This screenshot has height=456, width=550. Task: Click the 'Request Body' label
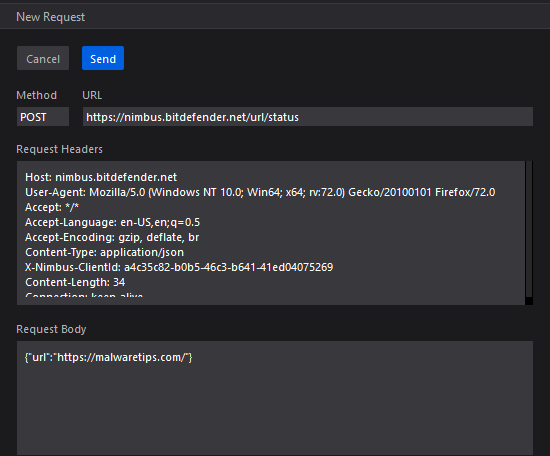[x=51, y=329]
